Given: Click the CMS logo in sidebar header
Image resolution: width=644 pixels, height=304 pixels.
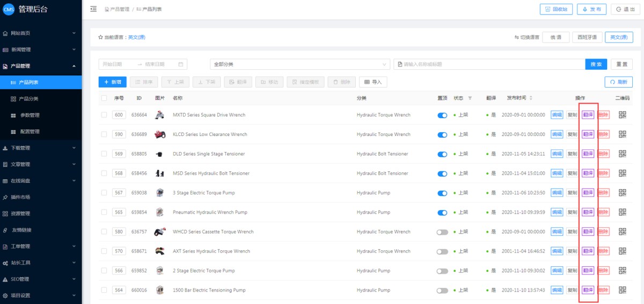Looking at the screenshot, I should 9,9.
